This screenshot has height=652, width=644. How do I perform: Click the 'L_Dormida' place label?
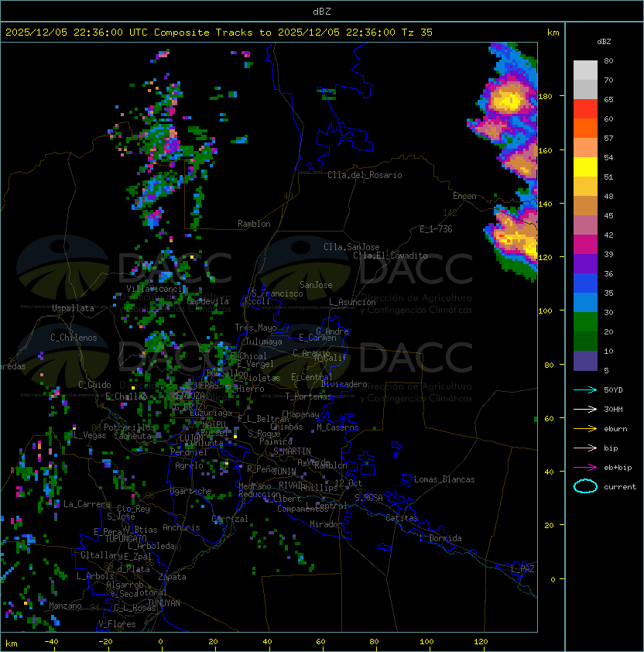pyautogui.click(x=440, y=538)
